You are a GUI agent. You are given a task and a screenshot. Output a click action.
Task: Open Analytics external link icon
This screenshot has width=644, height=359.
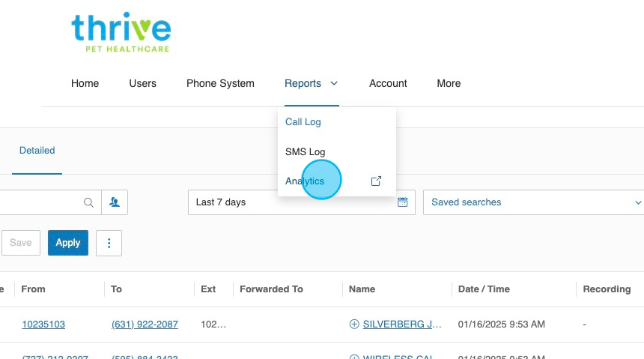click(376, 181)
